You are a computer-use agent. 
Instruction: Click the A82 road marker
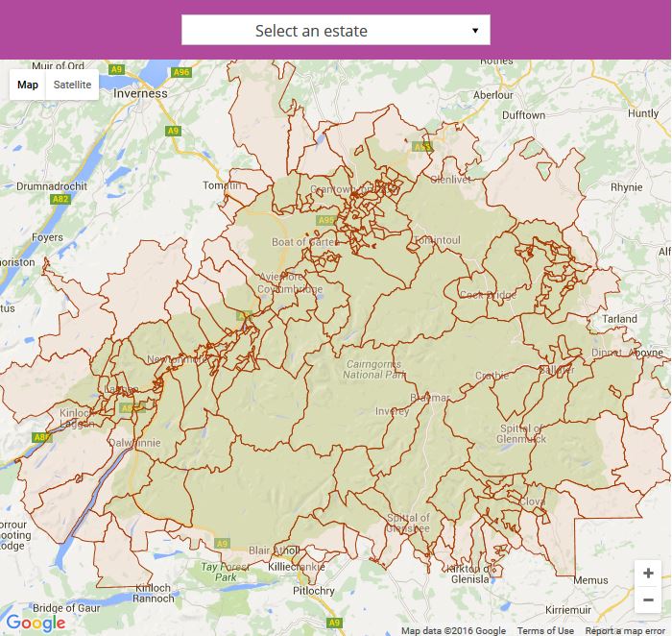coord(60,199)
